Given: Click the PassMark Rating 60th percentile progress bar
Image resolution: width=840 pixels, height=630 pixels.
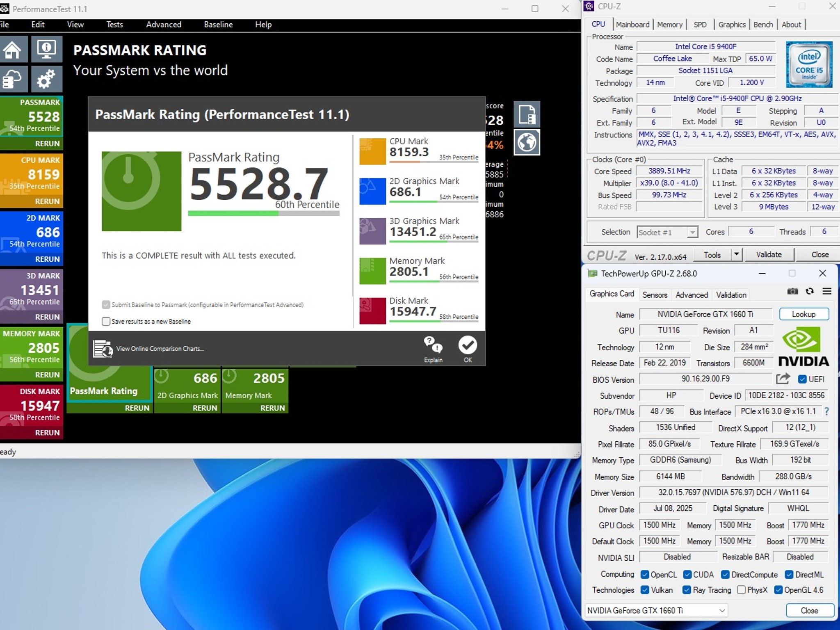Looking at the screenshot, I should pos(263,213).
